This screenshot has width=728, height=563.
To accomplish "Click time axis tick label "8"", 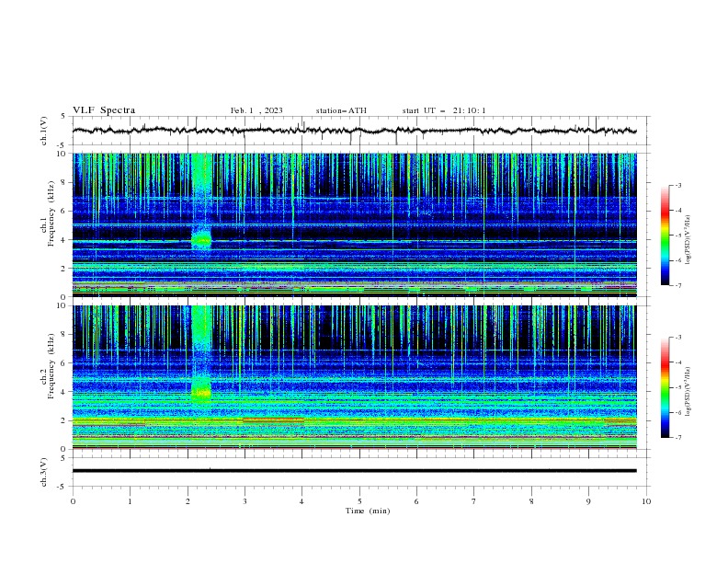I will (531, 501).
